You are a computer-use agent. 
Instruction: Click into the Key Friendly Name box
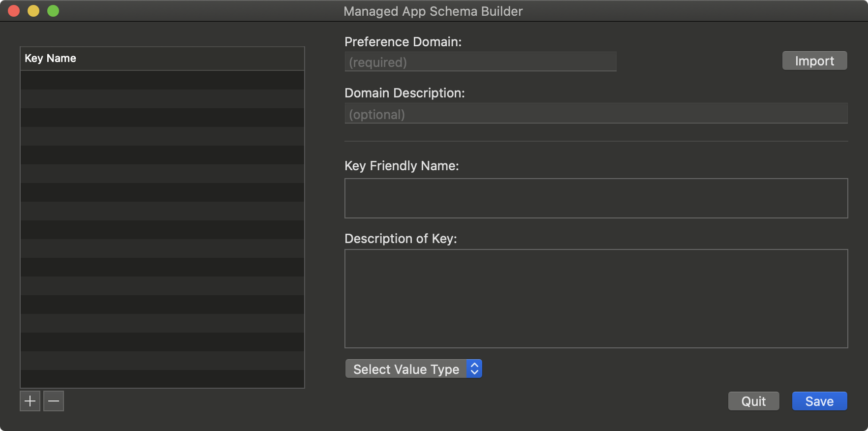pos(596,198)
